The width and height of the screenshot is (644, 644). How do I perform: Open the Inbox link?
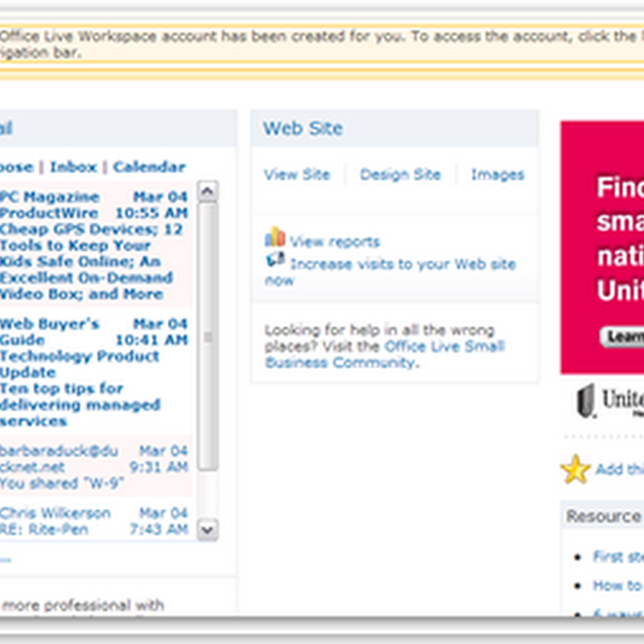click(73, 167)
